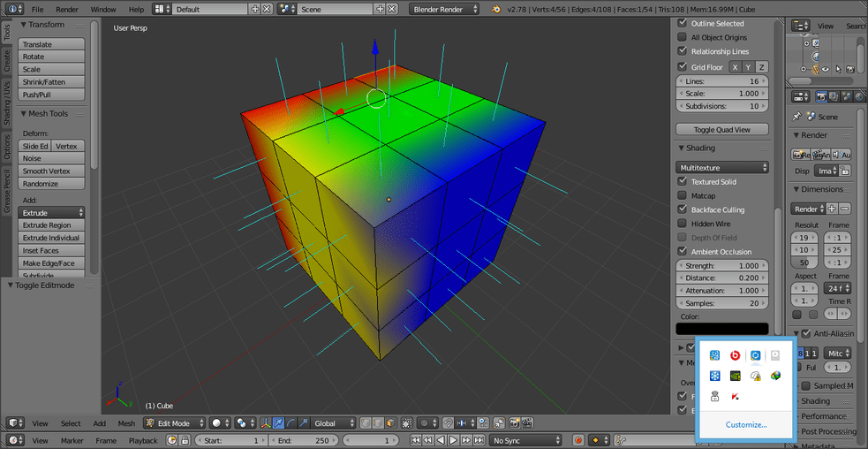Open the Mesh menu in viewport header
Image resolution: width=868 pixels, height=449 pixels.
[126, 423]
